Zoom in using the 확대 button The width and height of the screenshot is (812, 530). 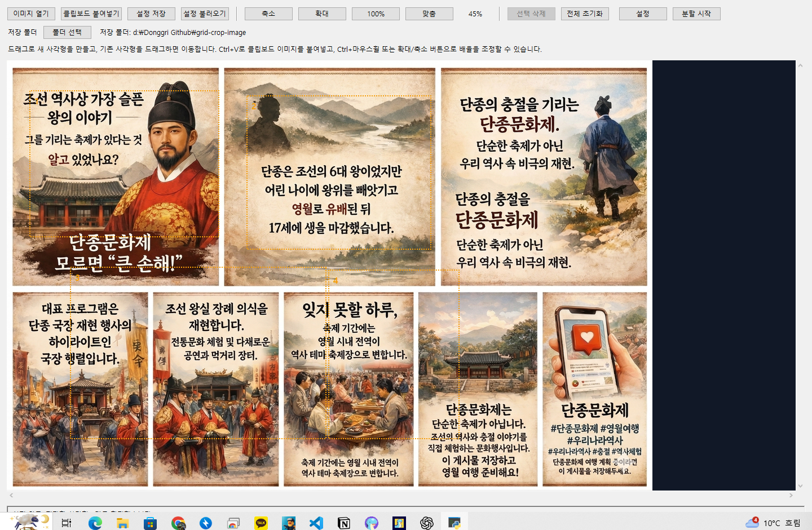tap(322, 14)
